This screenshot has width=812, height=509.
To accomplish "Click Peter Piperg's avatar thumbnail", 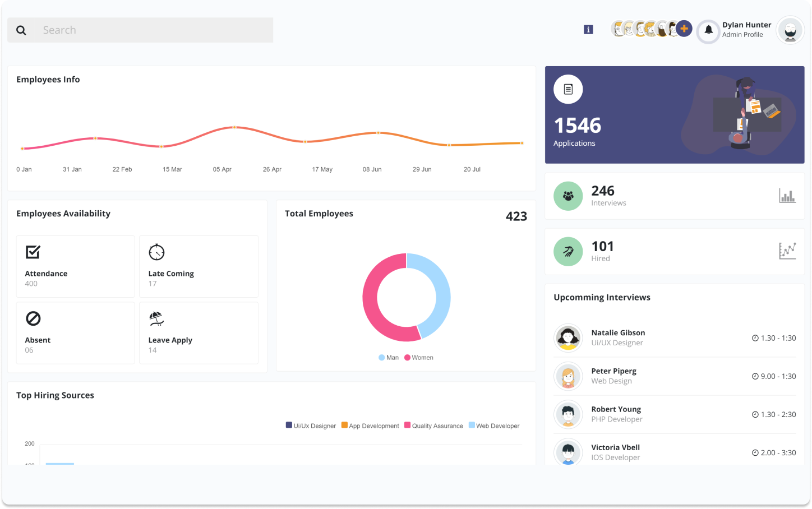I will (x=568, y=376).
